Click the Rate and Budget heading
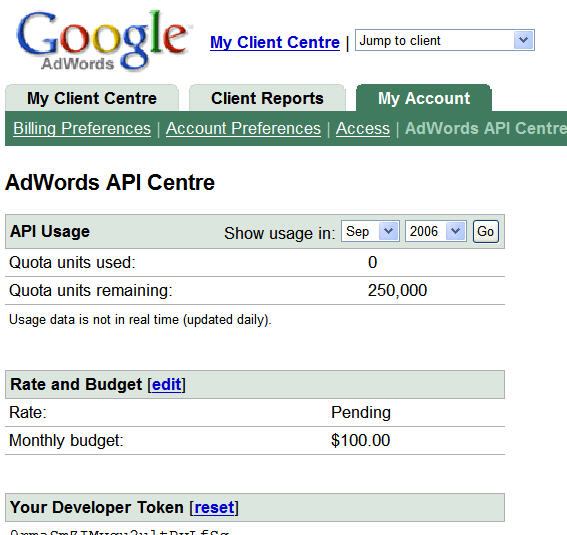Screen dimensions: 567x535 tap(76, 384)
